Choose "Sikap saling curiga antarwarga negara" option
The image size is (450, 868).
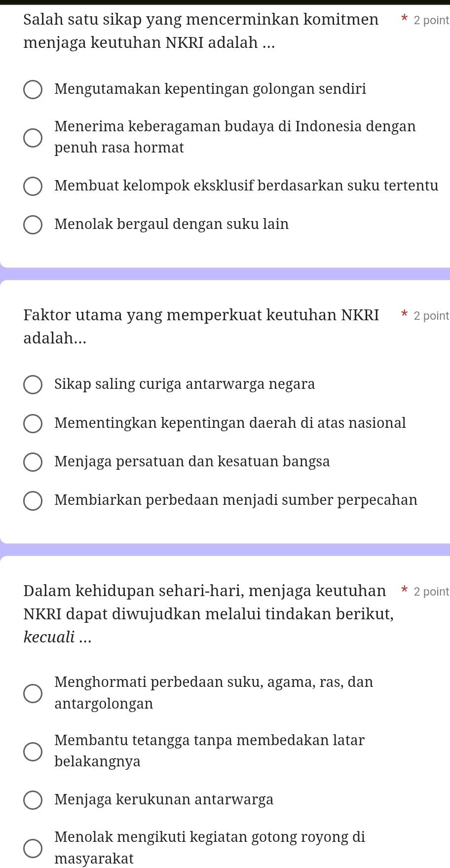pos(33,385)
